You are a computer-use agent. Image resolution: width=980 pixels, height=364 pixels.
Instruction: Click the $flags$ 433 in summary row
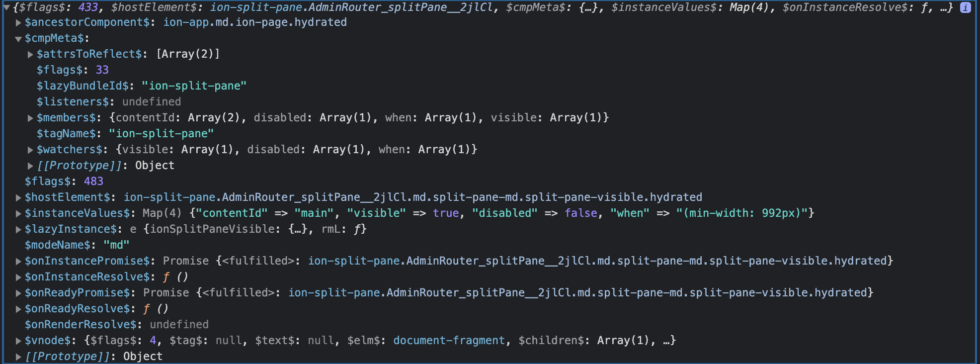pos(88,7)
